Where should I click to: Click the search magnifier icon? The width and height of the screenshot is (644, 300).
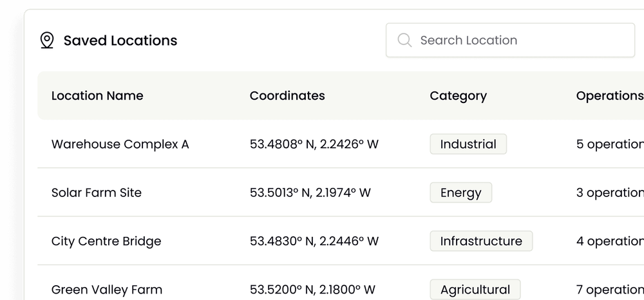pyautogui.click(x=404, y=41)
